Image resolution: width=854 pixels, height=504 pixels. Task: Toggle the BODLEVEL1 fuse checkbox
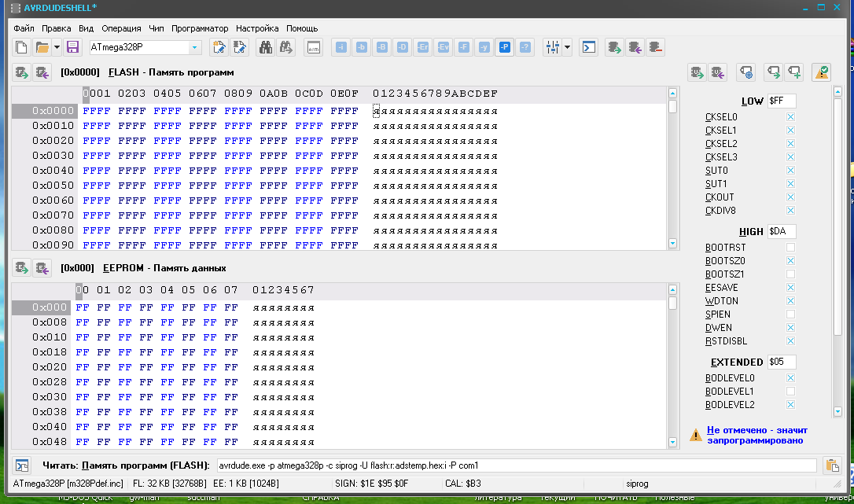point(790,392)
